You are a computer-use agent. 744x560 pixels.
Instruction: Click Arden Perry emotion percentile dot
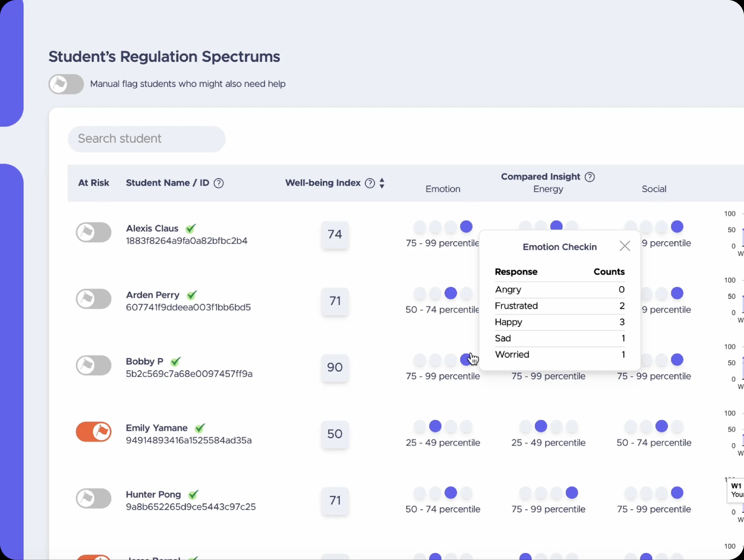451,293
